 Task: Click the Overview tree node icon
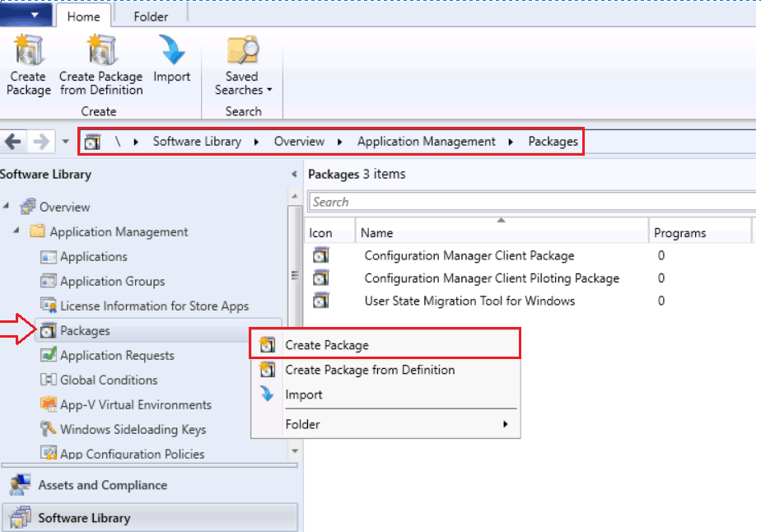[28, 207]
